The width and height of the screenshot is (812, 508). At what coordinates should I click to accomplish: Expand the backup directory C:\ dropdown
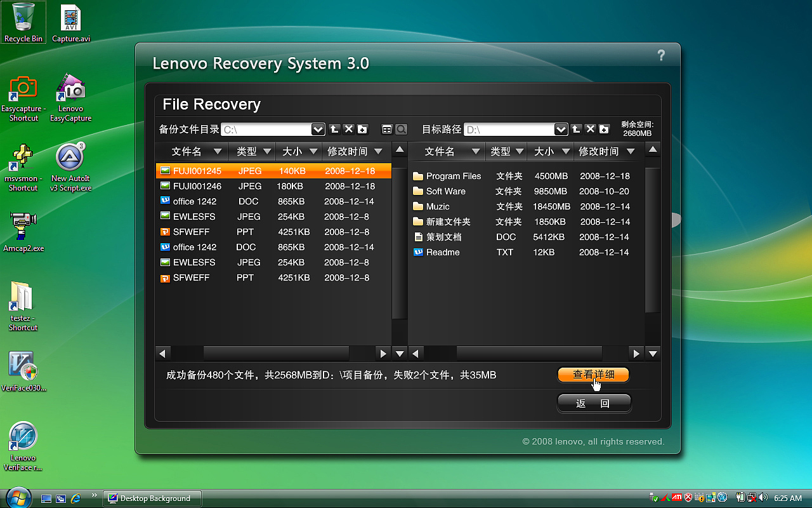pos(318,130)
